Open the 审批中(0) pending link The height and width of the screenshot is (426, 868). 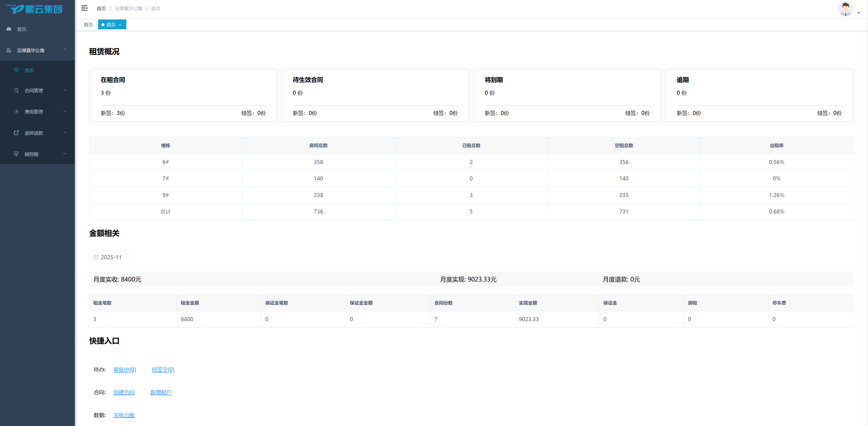tap(125, 370)
